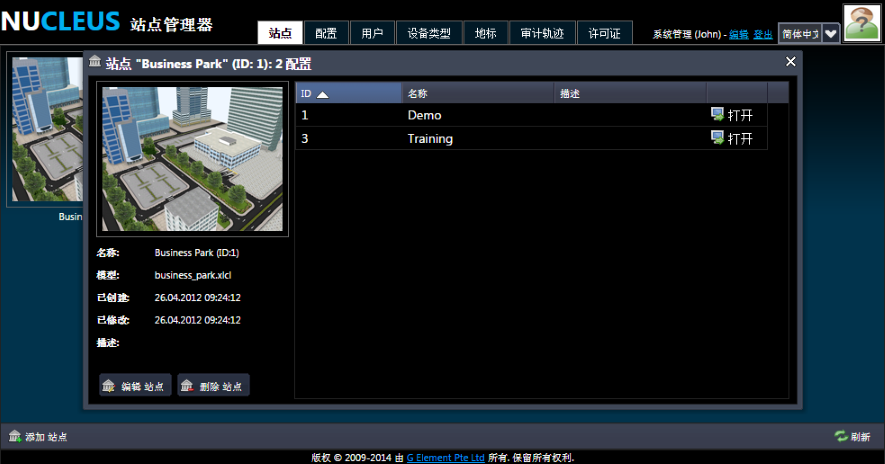This screenshot has width=885, height=464.
Task: Click the 编辑 link next to John
Action: [x=739, y=34]
